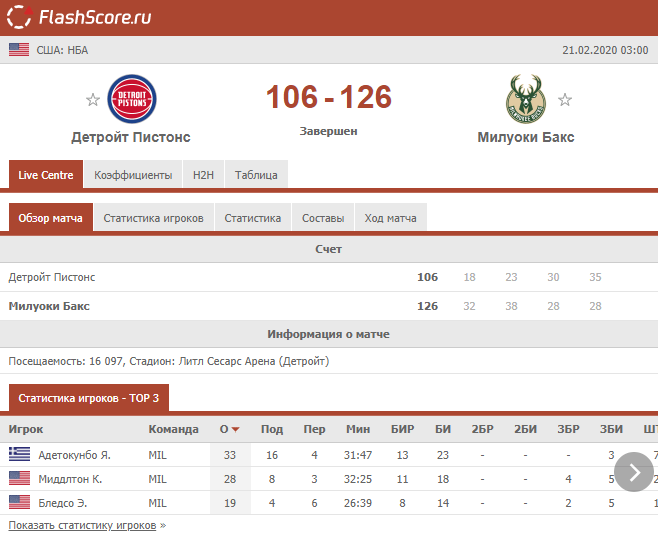Screen dimensions: 658x538
Task: Click Детройт Пистонс row in Счет table
Action: click(x=329, y=277)
